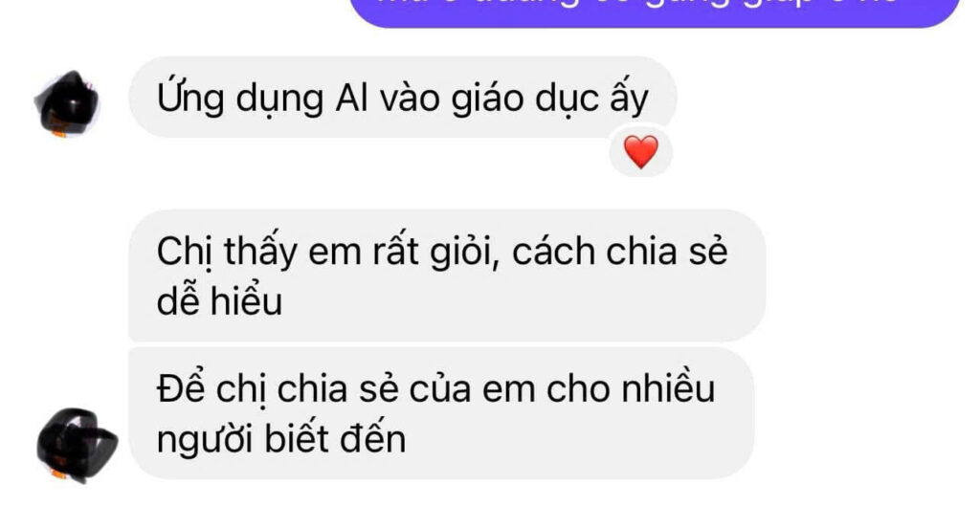Click the avatar beside 'người biết đến' message
Viewport: 980px width, 507px height.
point(77,445)
